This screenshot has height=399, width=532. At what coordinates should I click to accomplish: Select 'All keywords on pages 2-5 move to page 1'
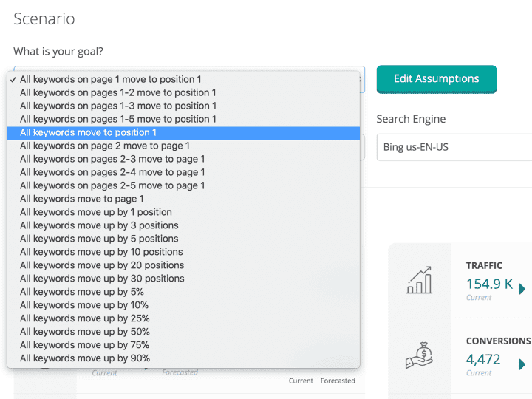pos(112,185)
